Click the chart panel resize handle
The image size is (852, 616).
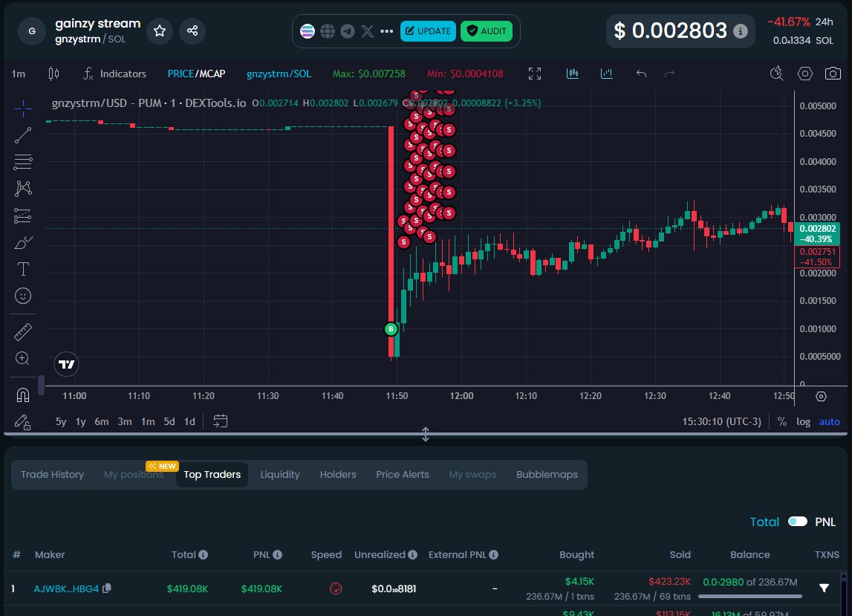[x=426, y=435]
